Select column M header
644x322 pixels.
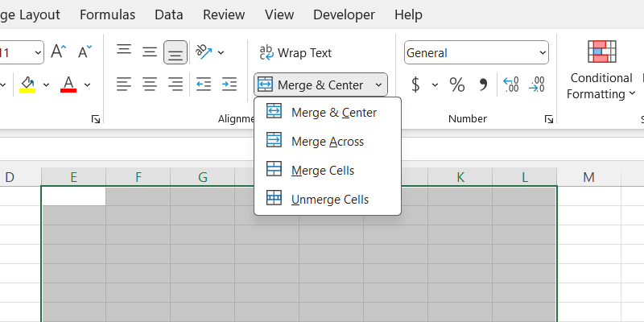click(x=588, y=177)
